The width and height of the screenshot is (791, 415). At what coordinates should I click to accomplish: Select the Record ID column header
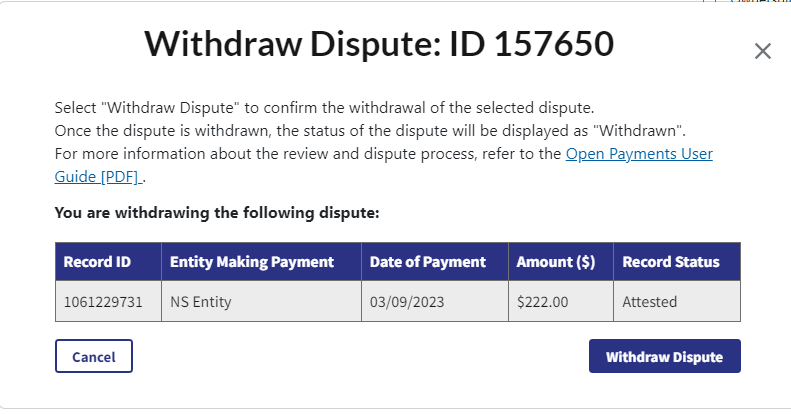coord(97,262)
